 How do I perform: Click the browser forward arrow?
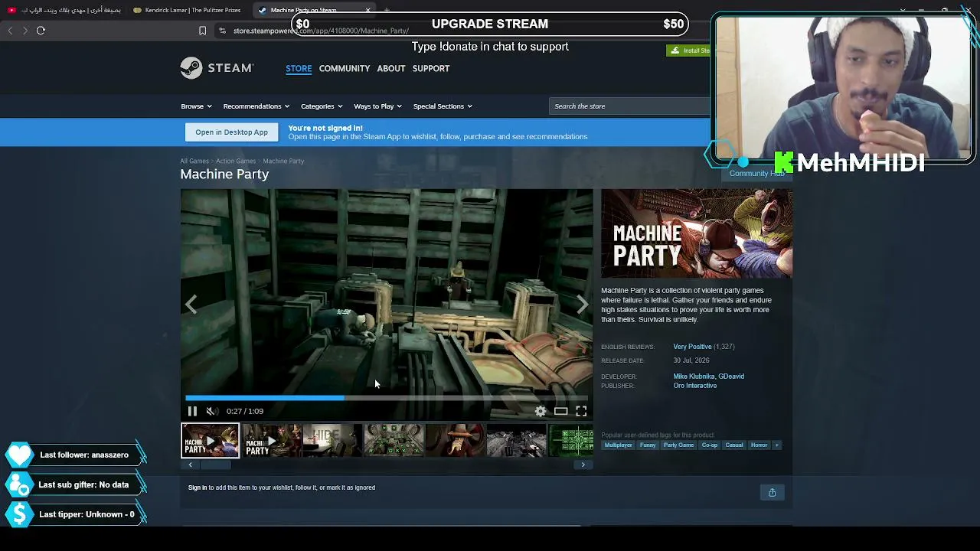[25, 31]
